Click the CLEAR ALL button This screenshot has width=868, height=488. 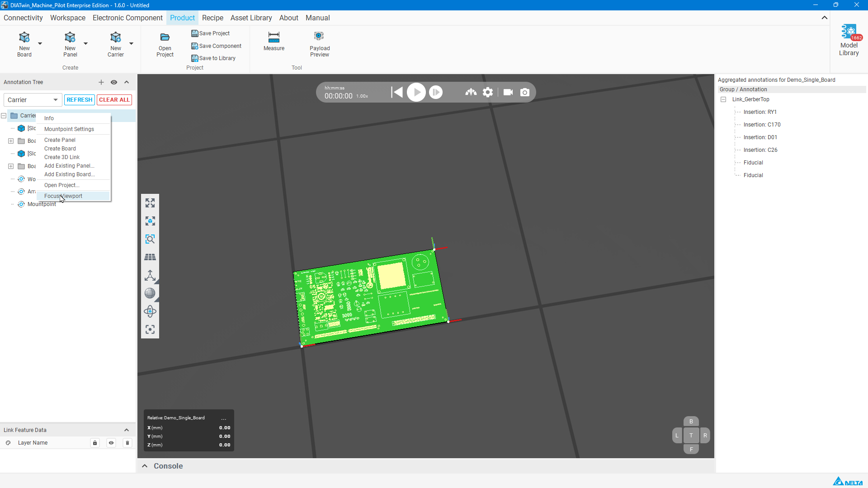(114, 100)
